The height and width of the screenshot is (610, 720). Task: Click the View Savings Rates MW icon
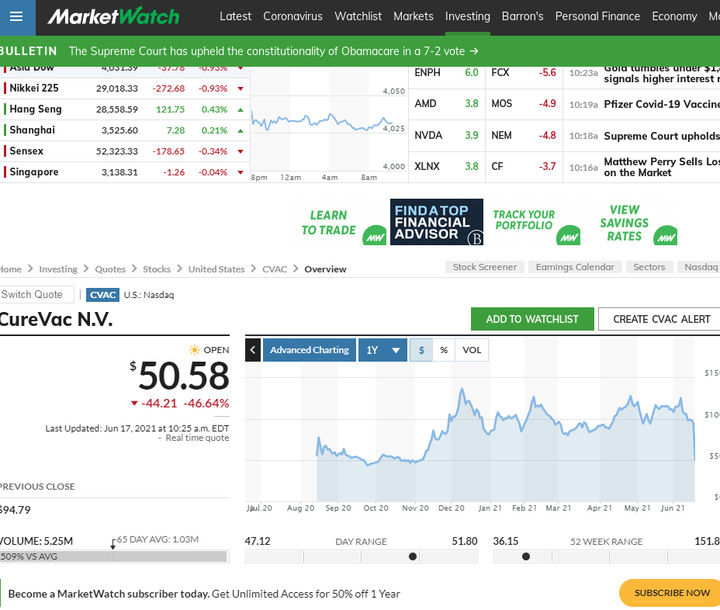(666, 236)
